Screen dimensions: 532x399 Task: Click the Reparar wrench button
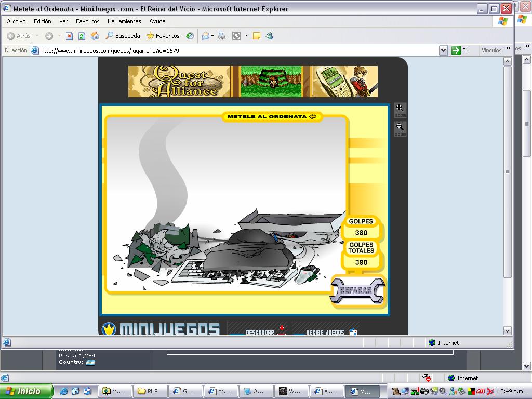(x=357, y=290)
